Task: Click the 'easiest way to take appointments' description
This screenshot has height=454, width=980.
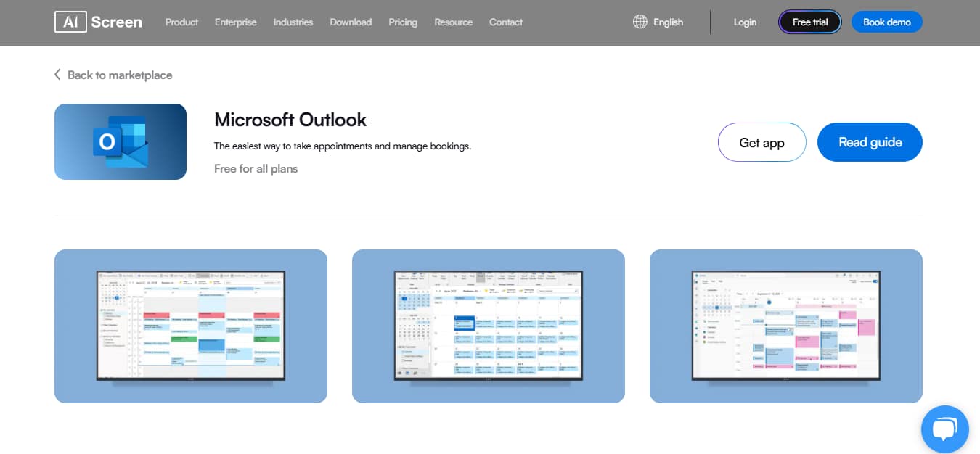Action: click(x=343, y=146)
